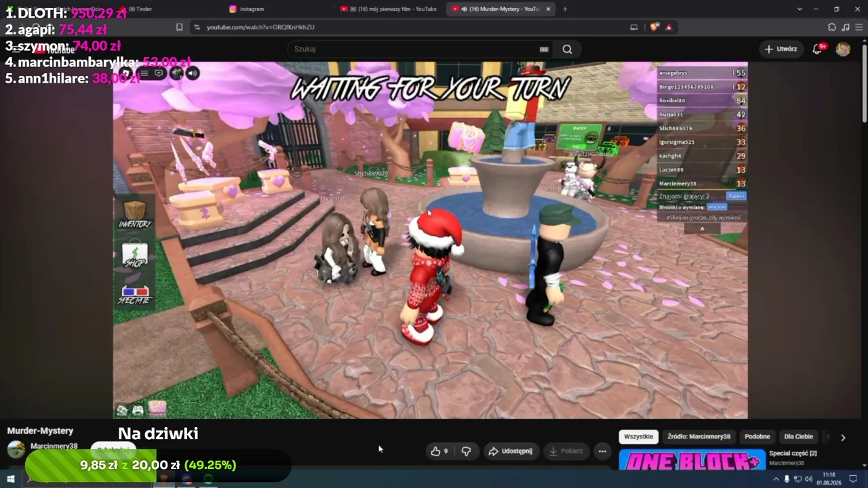Toggle the trade requests switch in game
Viewport: 868px width, 488px height.
pos(716,207)
